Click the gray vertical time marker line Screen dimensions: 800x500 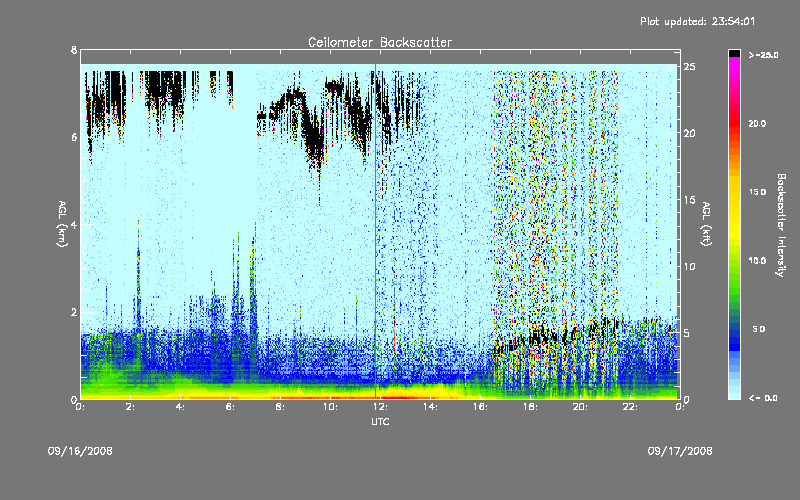click(x=376, y=231)
